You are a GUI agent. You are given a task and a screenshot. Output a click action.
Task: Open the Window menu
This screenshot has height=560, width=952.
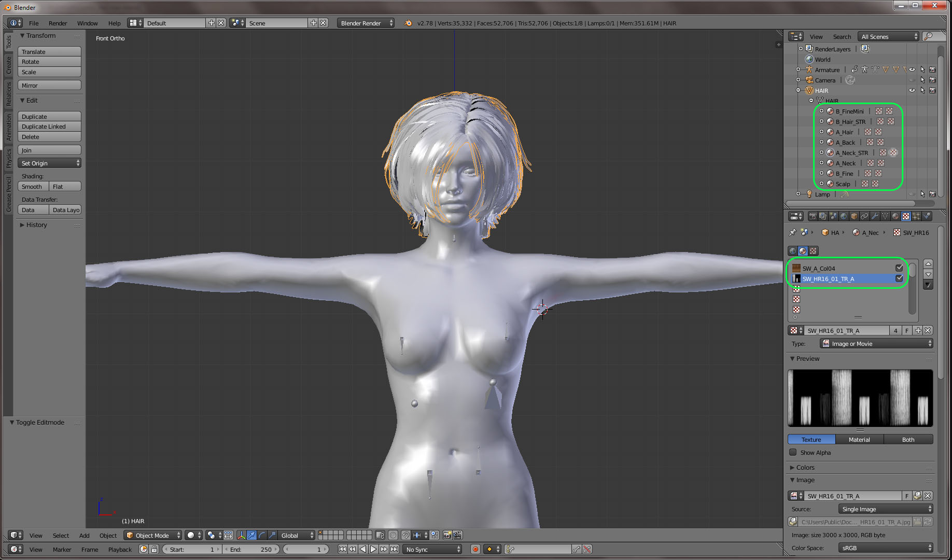[x=87, y=23]
